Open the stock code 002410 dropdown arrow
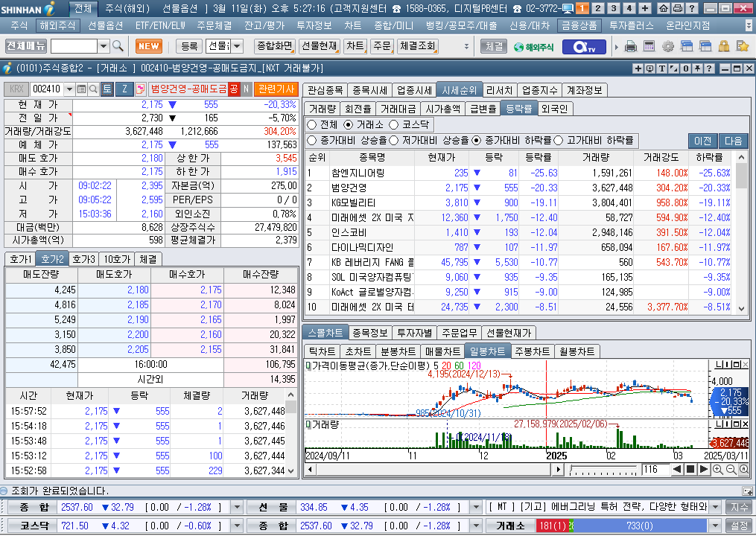This screenshot has height=536, width=756. pyautogui.click(x=69, y=89)
